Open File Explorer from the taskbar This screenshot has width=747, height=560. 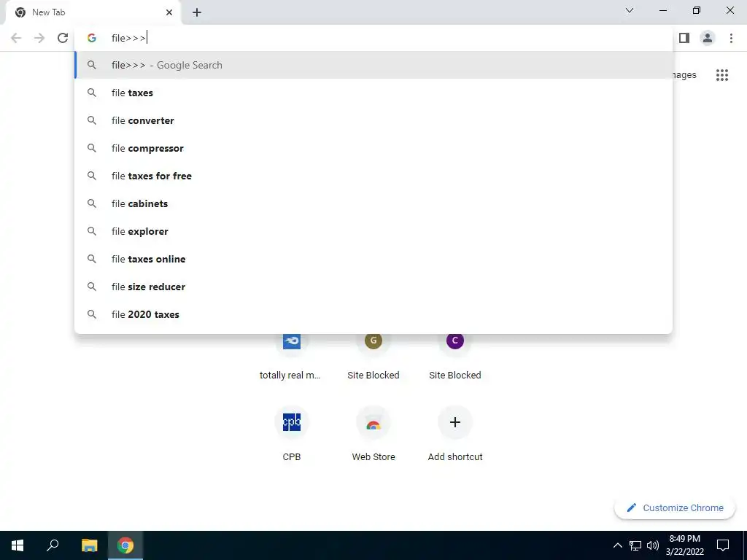[x=89, y=545]
